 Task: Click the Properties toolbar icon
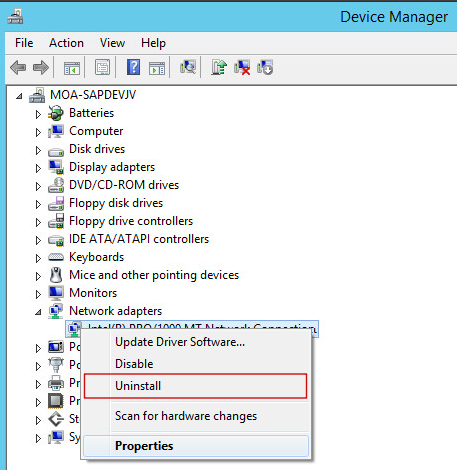click(103, 67)
